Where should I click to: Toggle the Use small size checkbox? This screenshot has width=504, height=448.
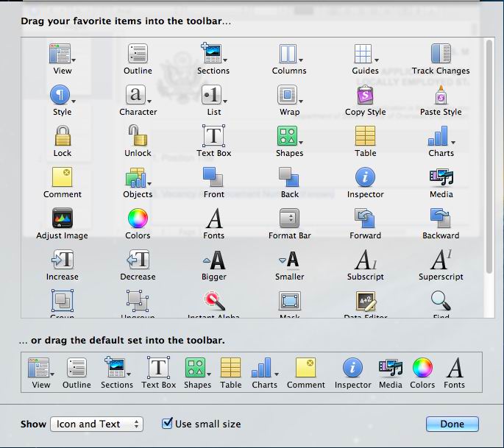click(167, 423)
